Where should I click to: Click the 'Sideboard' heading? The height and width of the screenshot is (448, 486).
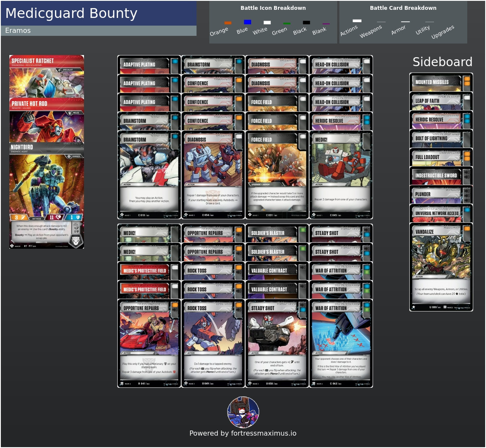click(x=442, y=62)
